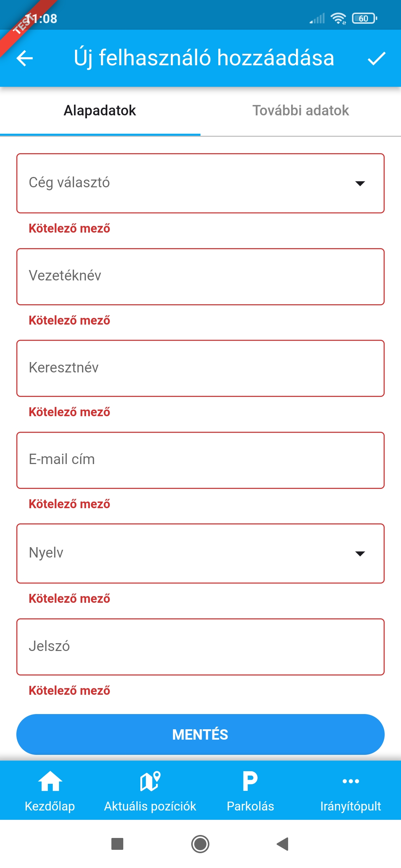This screenshot has height=868, width=401.
Task: Click into the Jelszó field
Action: (200, 647)
